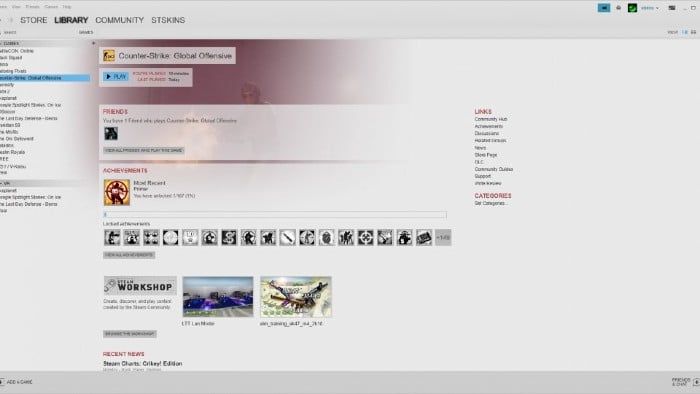Open the LTT Lan Mode workshop thumbnail
The image size is (700, 394).
pyautogui.click(x=218, y=297)
